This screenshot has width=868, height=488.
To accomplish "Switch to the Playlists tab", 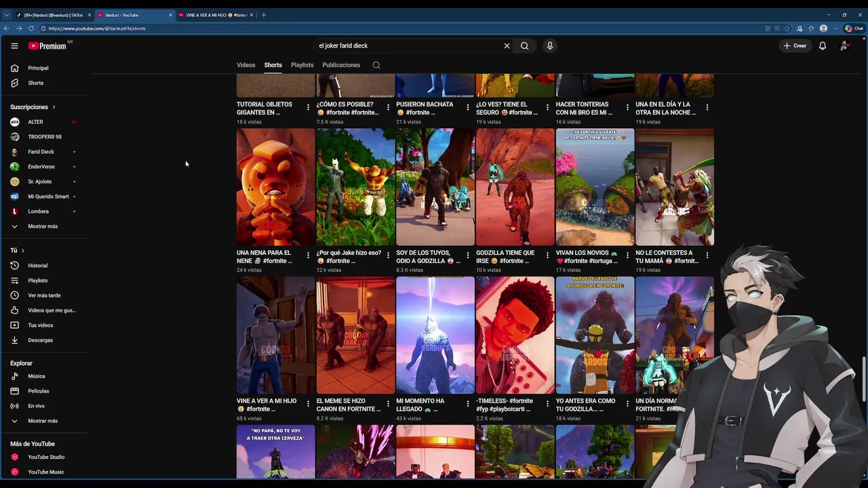I will pos(302,65).
